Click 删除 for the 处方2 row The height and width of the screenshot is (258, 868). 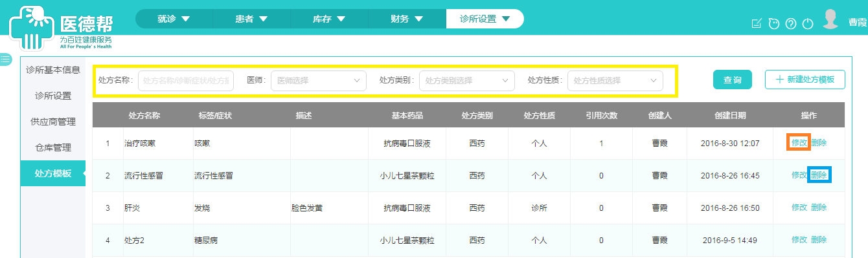coord(819,240)
